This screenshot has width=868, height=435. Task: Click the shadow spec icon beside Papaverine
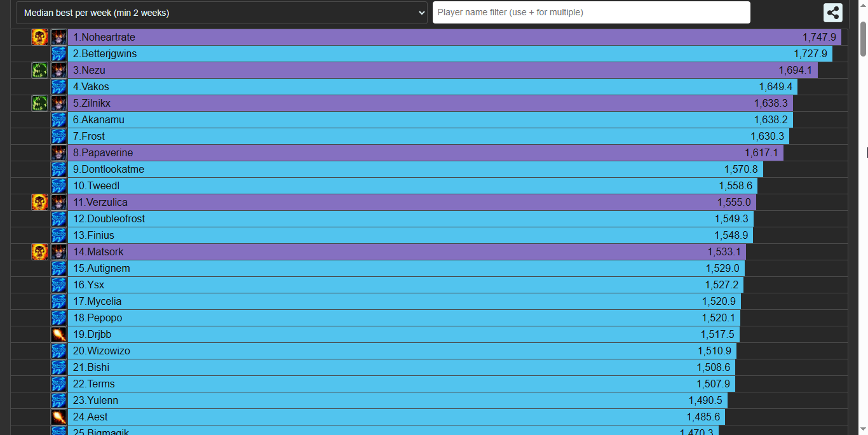(58, 153)
